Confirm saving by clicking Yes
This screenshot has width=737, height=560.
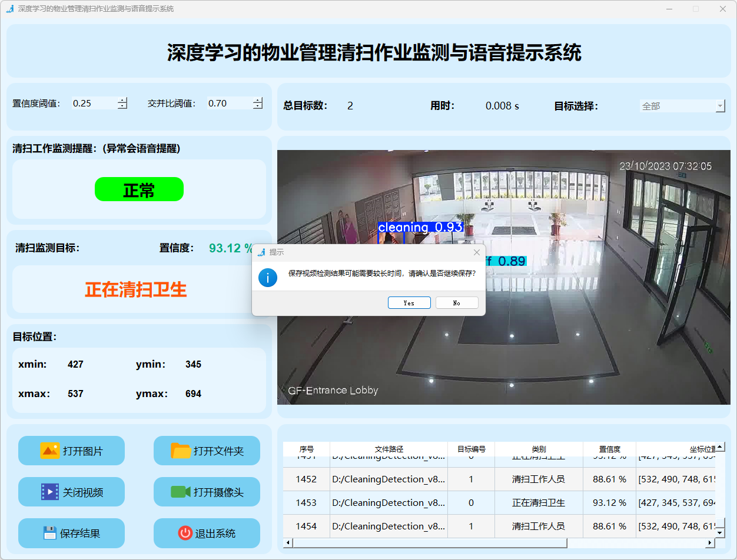pos(409,303)
